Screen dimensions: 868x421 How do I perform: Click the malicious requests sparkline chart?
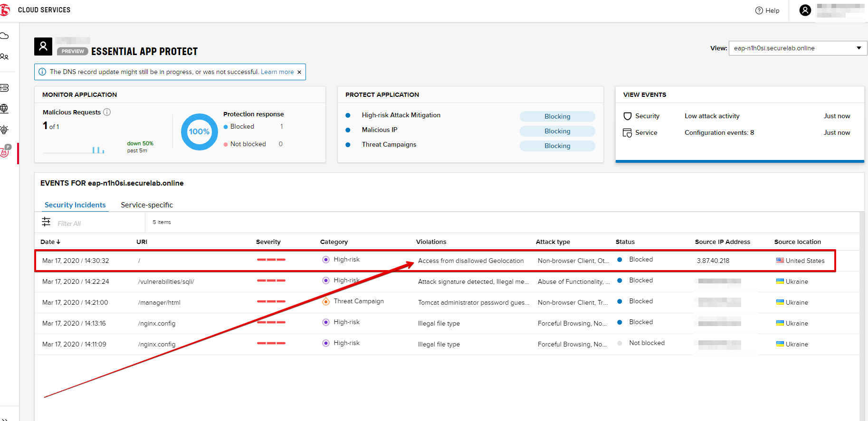tap(74, 149)
